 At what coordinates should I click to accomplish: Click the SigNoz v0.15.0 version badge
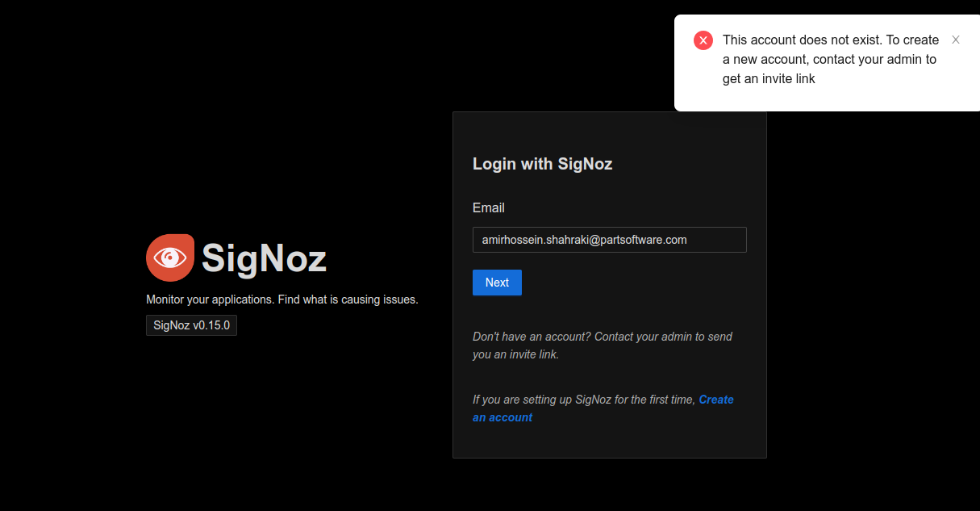[x=191, y=325]
